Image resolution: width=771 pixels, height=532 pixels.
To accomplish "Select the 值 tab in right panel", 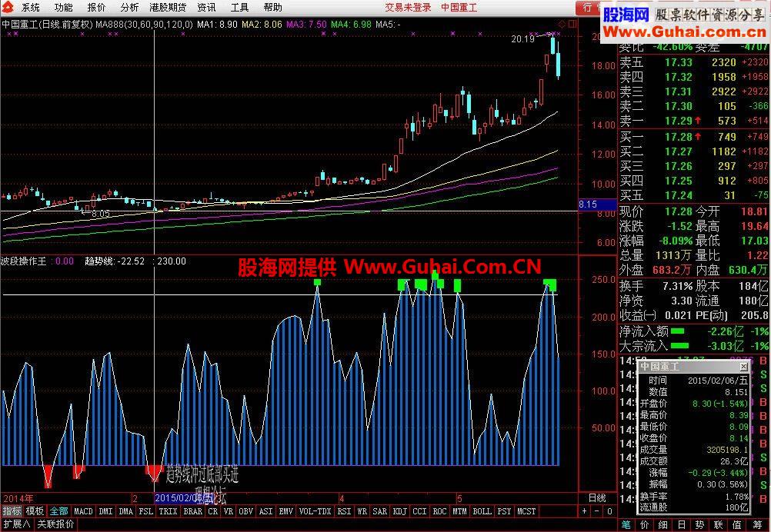I will point(737,525).
